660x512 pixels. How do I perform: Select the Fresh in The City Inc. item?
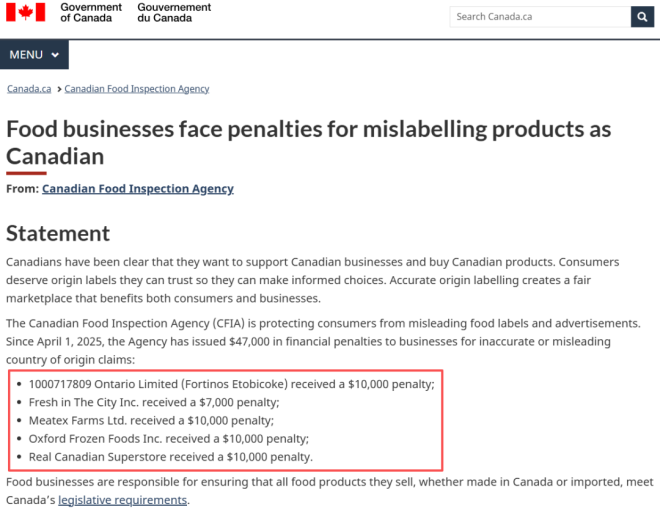[x=153, y=401]
